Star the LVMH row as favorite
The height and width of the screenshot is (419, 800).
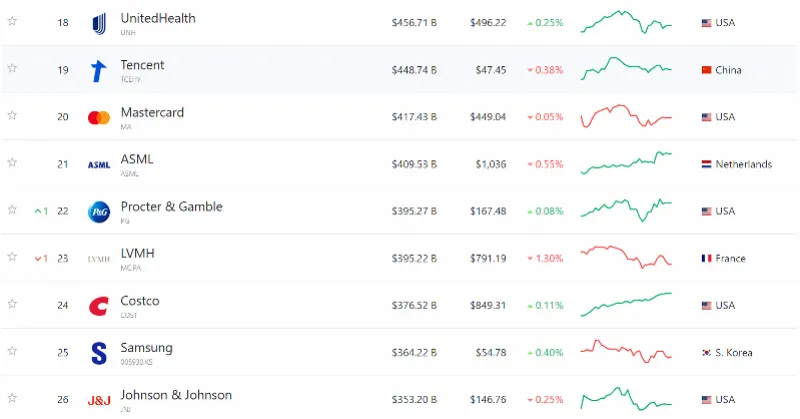pyautogui.click(x=12, y=257)
